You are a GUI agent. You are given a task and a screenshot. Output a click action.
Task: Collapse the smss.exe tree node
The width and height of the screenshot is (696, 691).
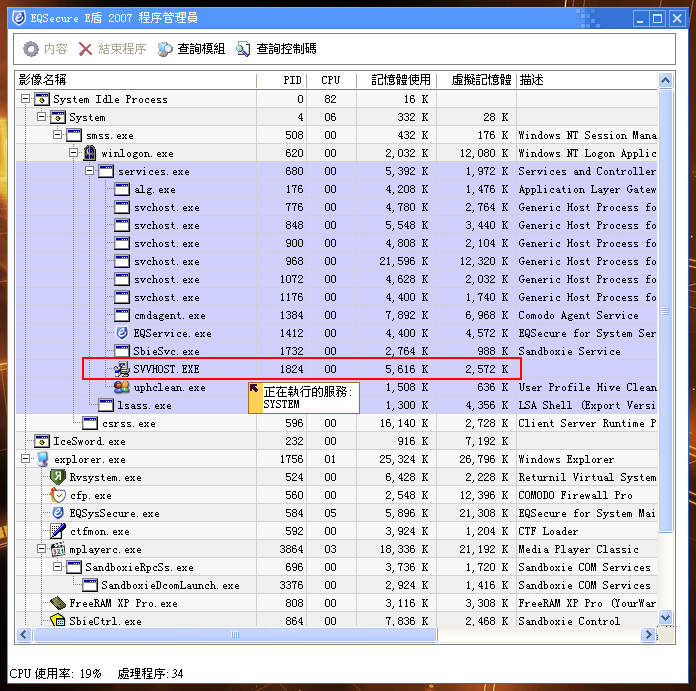57,134
